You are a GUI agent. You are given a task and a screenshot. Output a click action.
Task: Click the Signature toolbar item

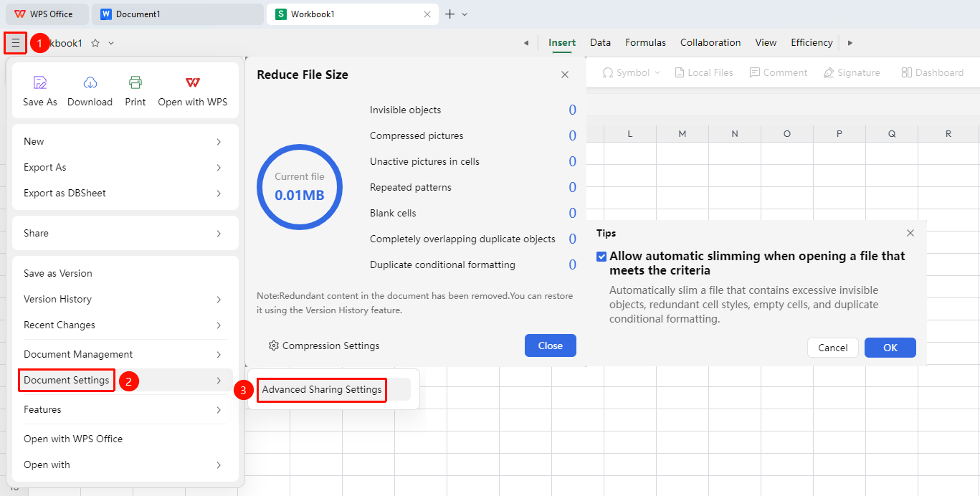tap(852, 72)
